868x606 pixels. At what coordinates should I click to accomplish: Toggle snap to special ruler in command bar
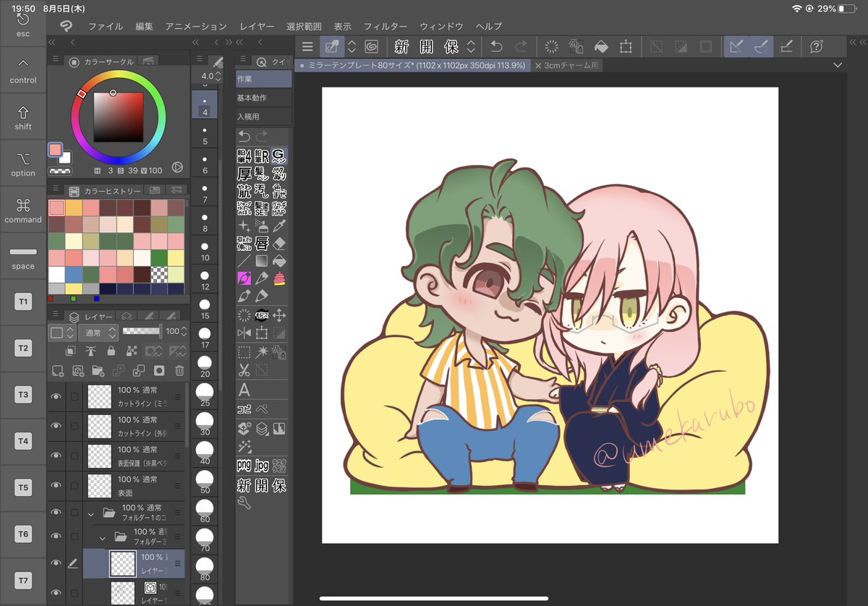point(761,47)
